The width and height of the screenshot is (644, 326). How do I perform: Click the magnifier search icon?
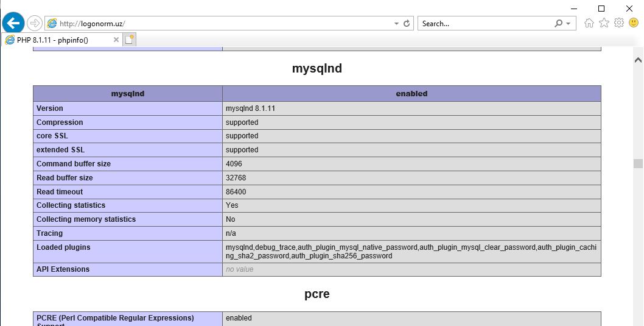pos(558,23)
